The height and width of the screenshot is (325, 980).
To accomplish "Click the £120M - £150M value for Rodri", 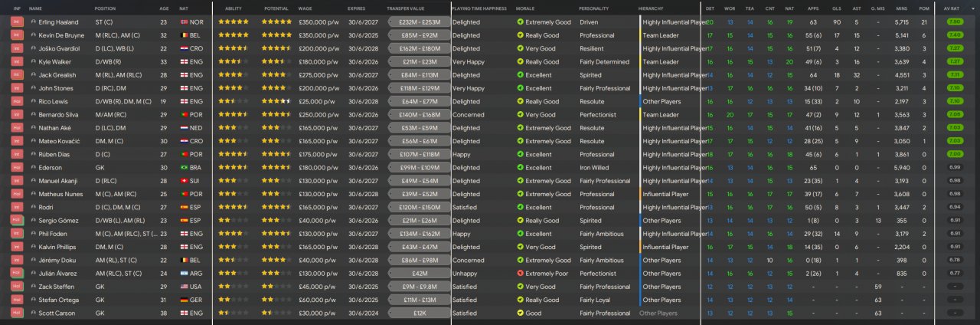I will 420,207.
